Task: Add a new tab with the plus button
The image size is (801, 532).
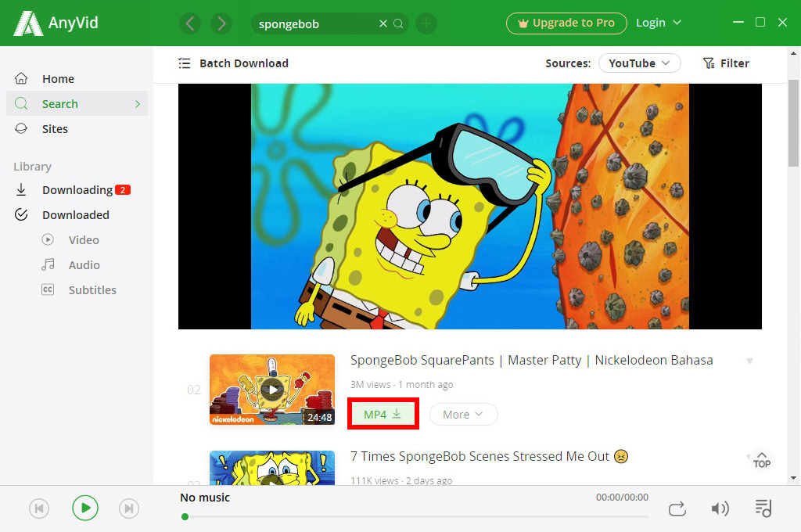Action: point(426,23)
